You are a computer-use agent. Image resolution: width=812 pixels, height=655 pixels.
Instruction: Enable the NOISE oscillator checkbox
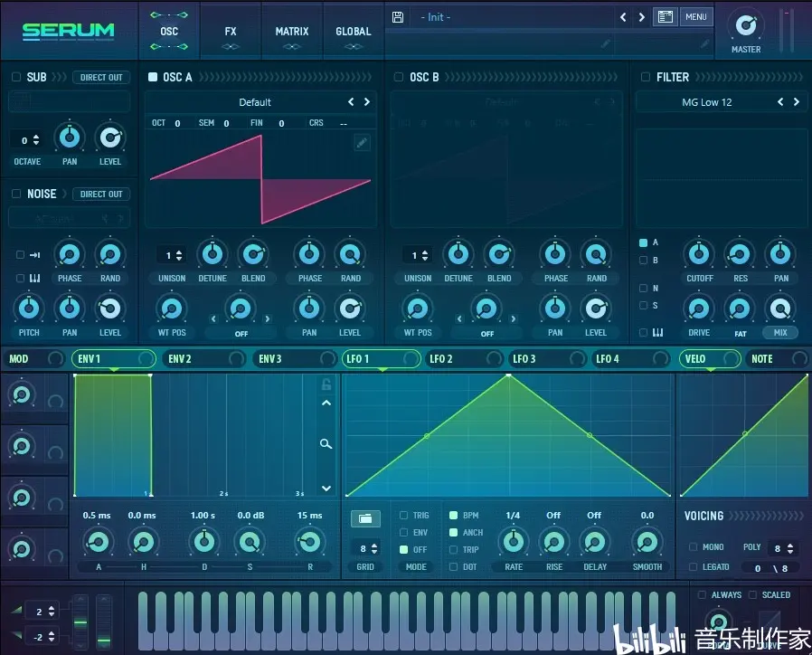16,194
